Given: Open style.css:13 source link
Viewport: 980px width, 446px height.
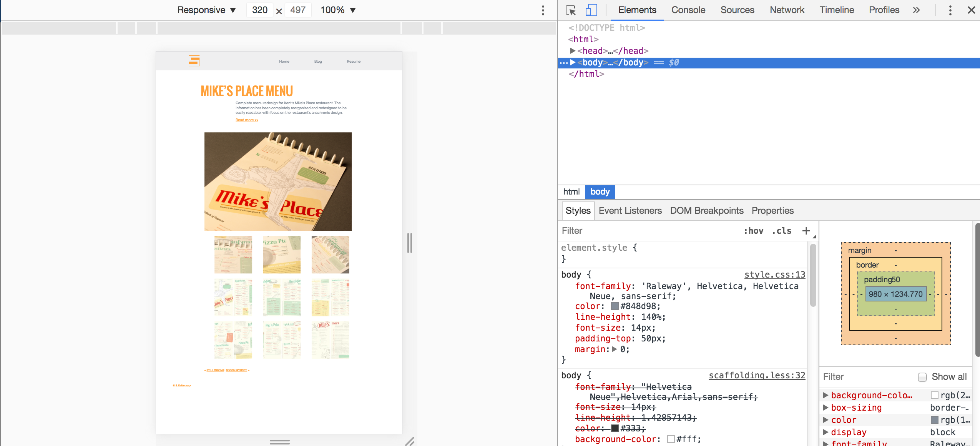Looking at the screenshot, I should (774, 275).
